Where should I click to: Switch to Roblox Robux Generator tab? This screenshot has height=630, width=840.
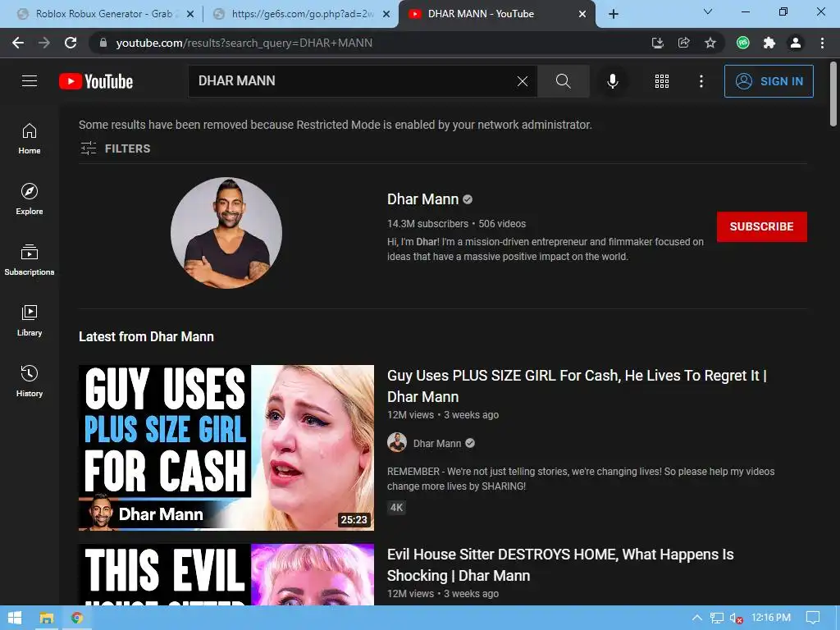[104, 14]
